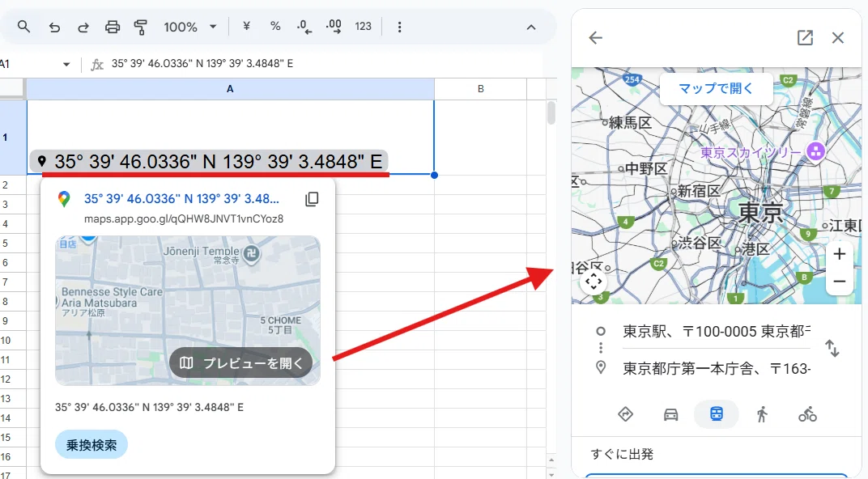Go back using the side panel arrow

click(596, 37)
